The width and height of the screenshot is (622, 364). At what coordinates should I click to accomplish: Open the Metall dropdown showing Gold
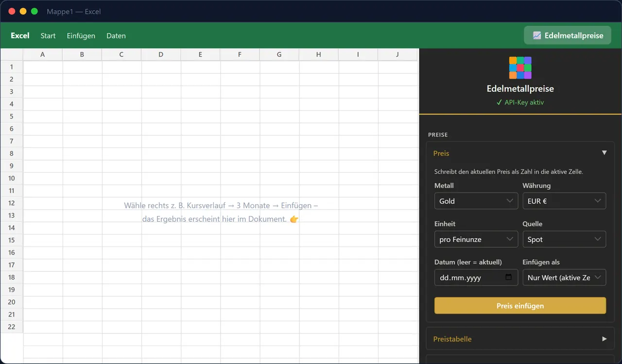(476, 201)
